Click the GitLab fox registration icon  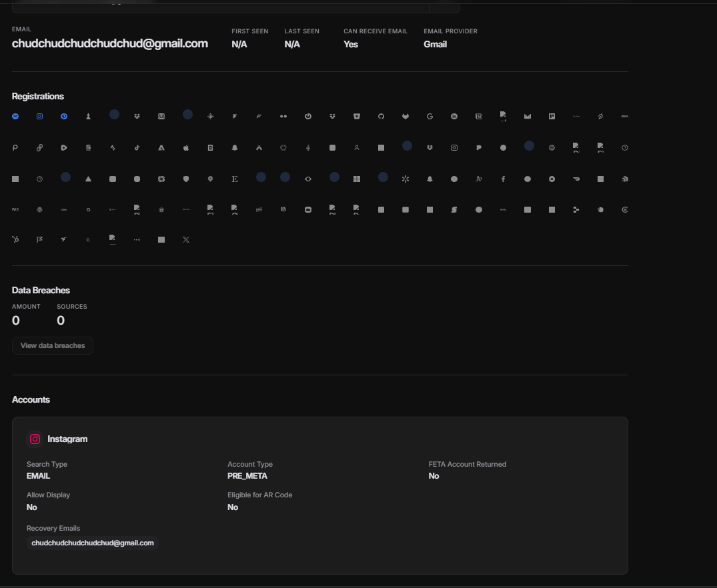click(x=406, y=117)
